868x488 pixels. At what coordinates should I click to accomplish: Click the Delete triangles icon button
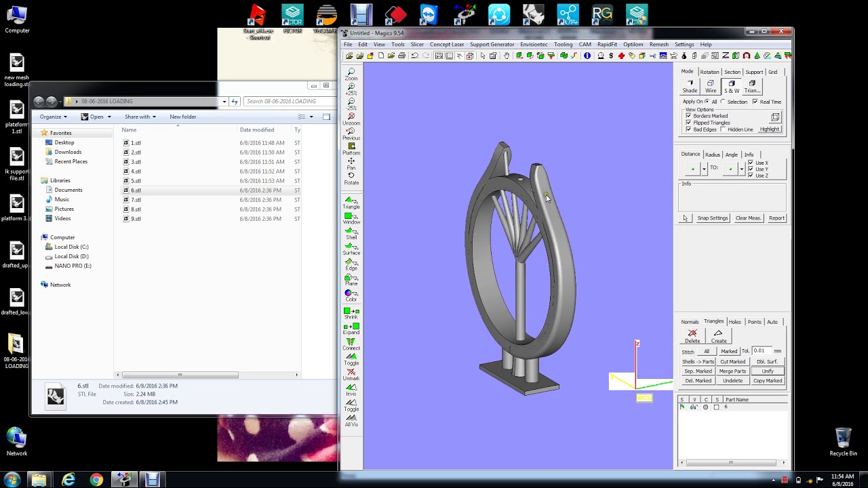(692, 336)
